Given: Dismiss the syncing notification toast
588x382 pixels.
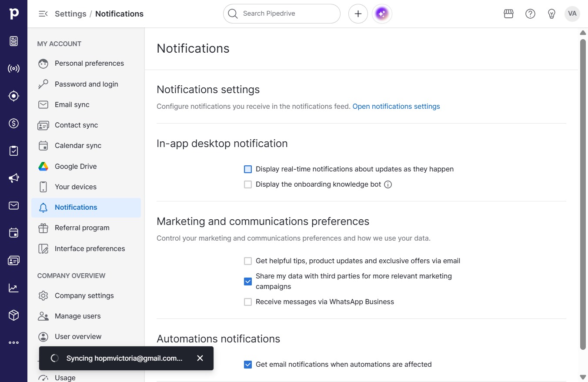Looking at the screenshot, I should click(x=200, y=358).
